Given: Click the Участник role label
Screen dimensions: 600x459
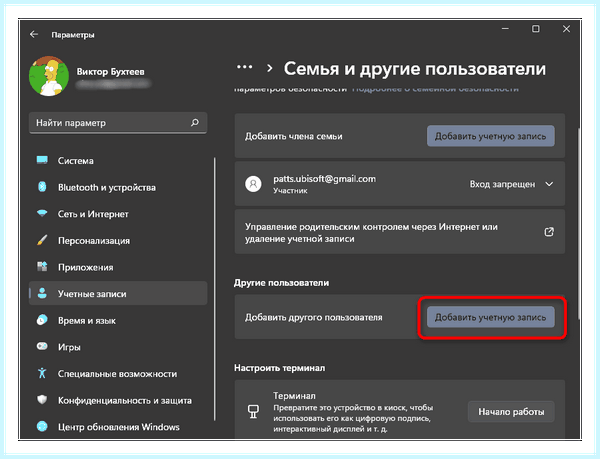Looking at the screenshot, I should 290,190.
